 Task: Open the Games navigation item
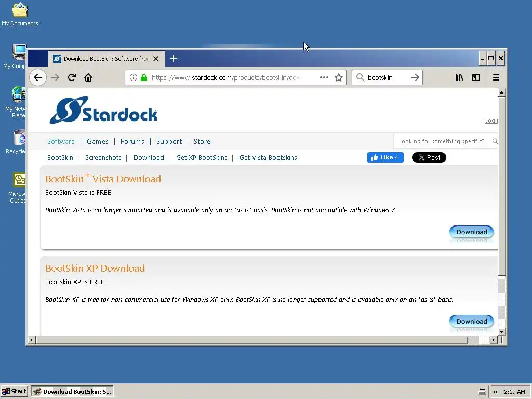97,141
